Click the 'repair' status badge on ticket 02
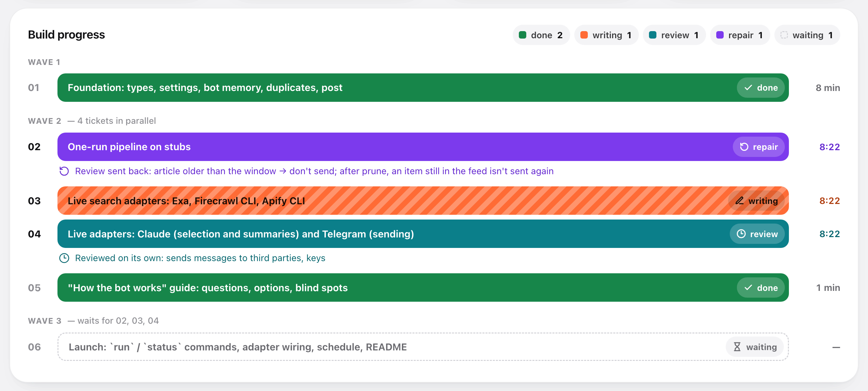Viewport: 868px width, 391px height. [759, 147]
